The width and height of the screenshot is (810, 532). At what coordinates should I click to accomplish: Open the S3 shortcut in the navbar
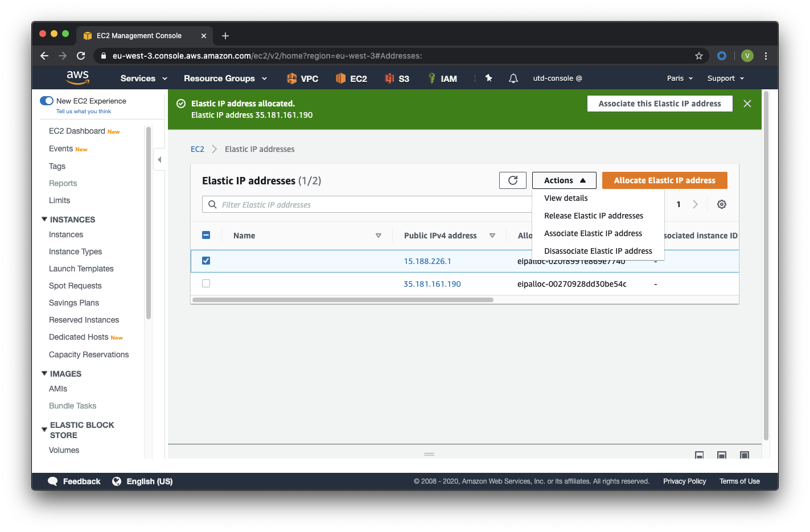coord(397,79)
